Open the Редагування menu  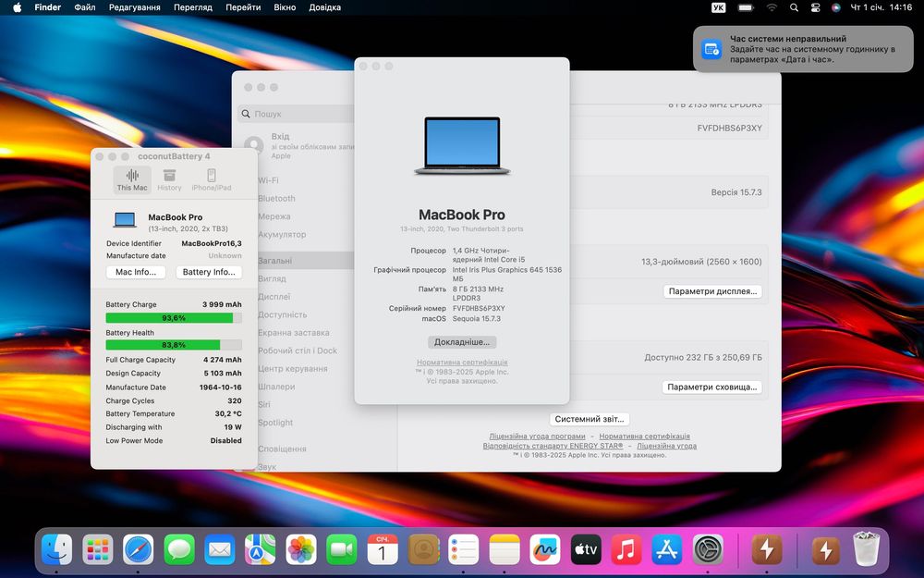[134, 7]
